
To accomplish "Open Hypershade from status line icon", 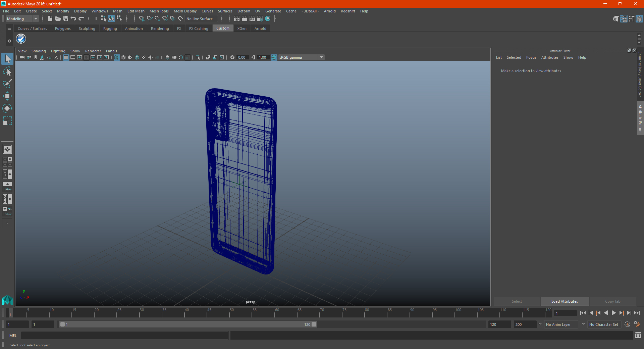I will 268,19.
